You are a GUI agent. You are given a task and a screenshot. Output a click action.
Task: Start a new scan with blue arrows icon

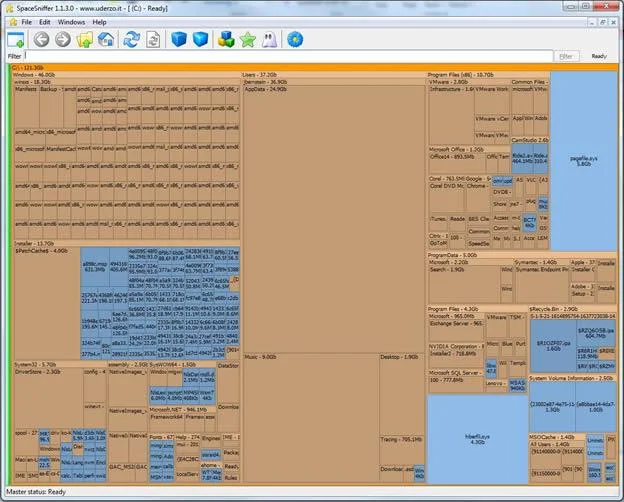click(131, 39)
